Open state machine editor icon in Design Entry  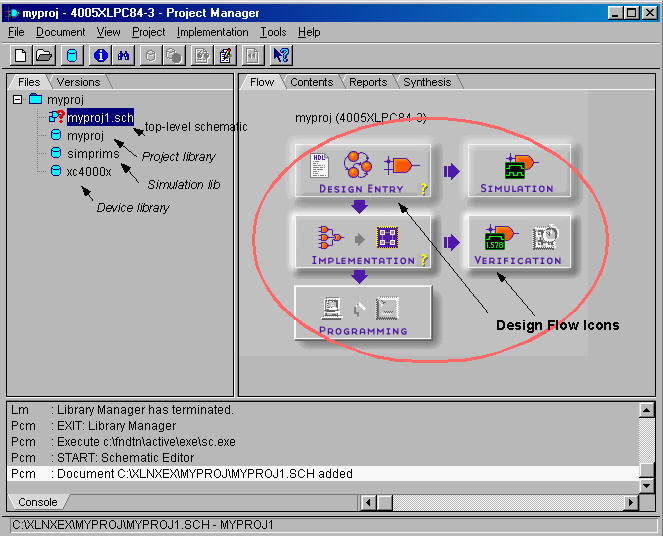(x=358, y=164)
